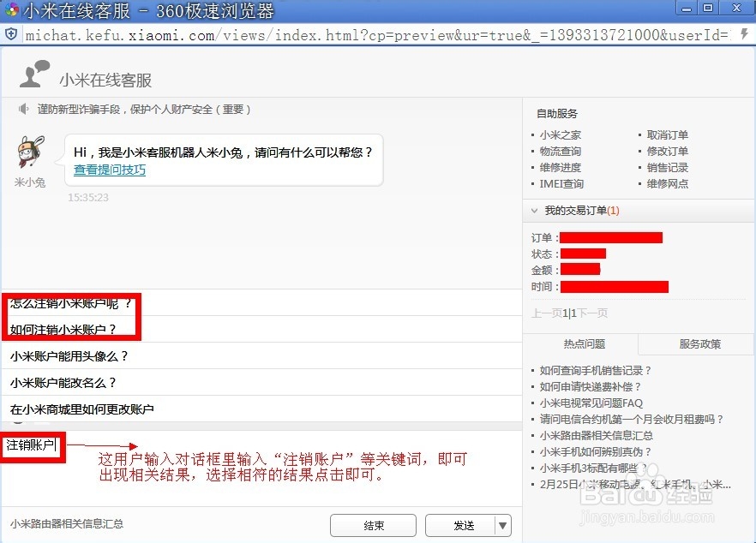Click the 15:35:23 message timestamp
Viewport: 756px width, 543px height.
pos(88,198)
